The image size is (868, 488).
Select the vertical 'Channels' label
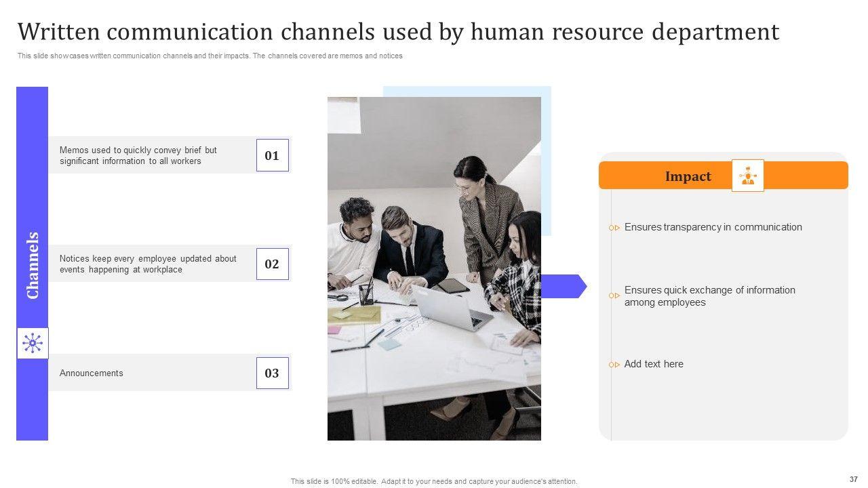33,265
